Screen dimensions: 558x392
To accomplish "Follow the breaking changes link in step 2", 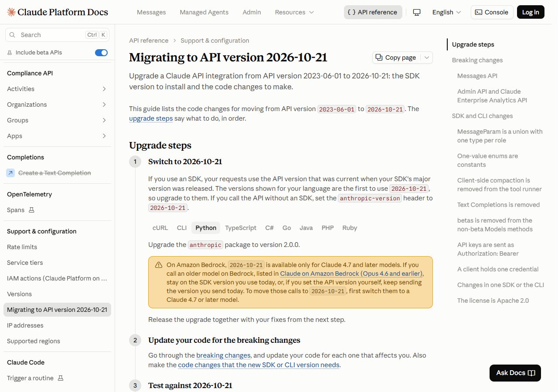I will tap(223, 355).
